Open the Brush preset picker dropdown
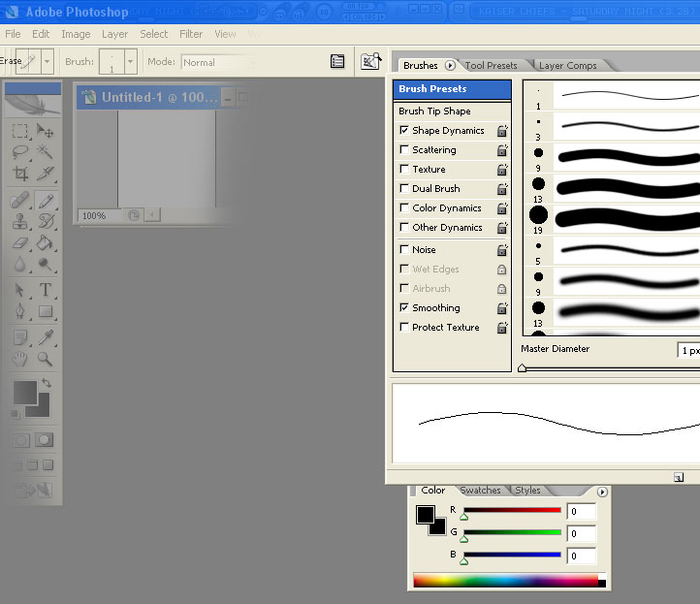 pos(130,61)
